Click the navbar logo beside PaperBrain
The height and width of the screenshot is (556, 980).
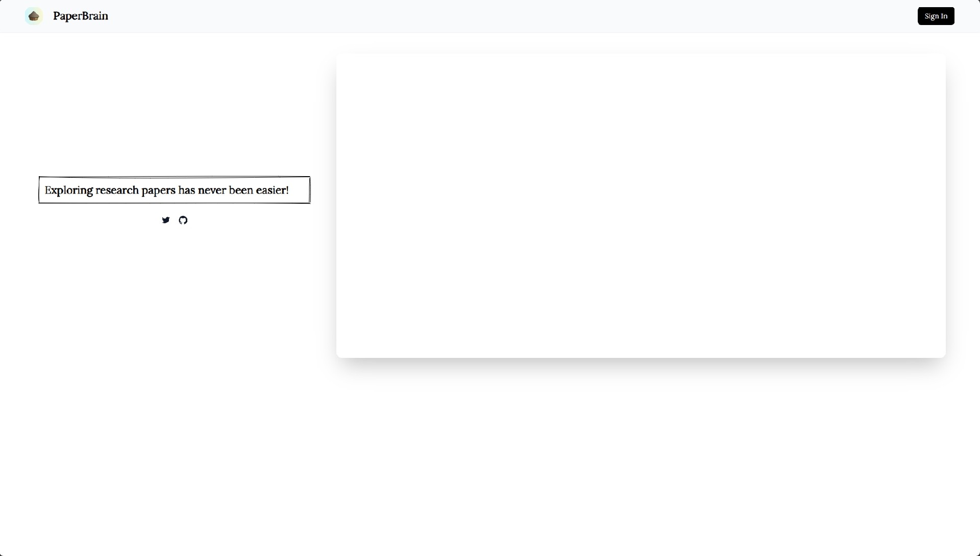[x=34, y=16]
